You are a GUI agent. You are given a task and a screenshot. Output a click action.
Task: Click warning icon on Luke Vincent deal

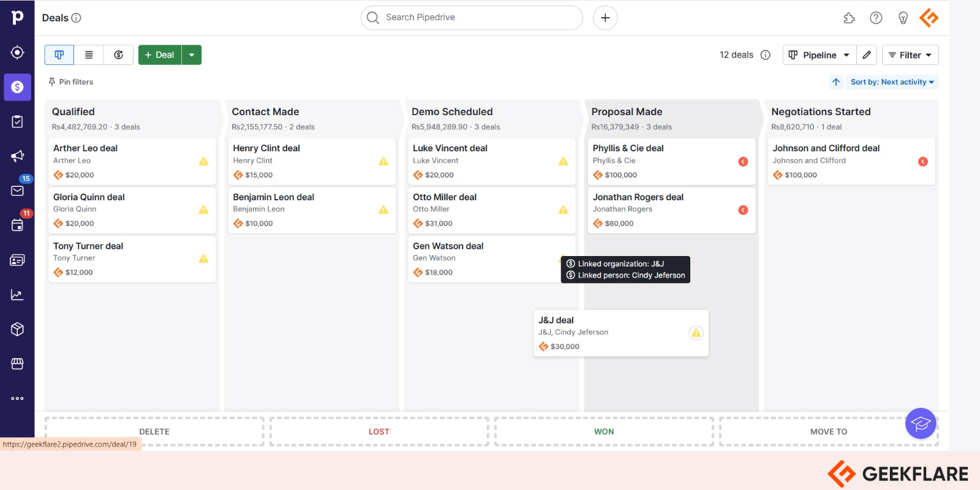click(x=563, y=162)
